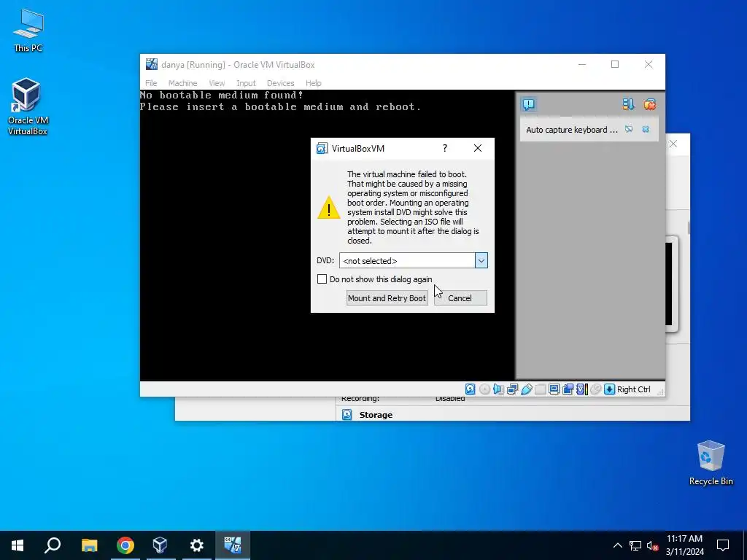
Task: Click the VirtualBoxVM dialog title icon
Action: tap(322, 148)
